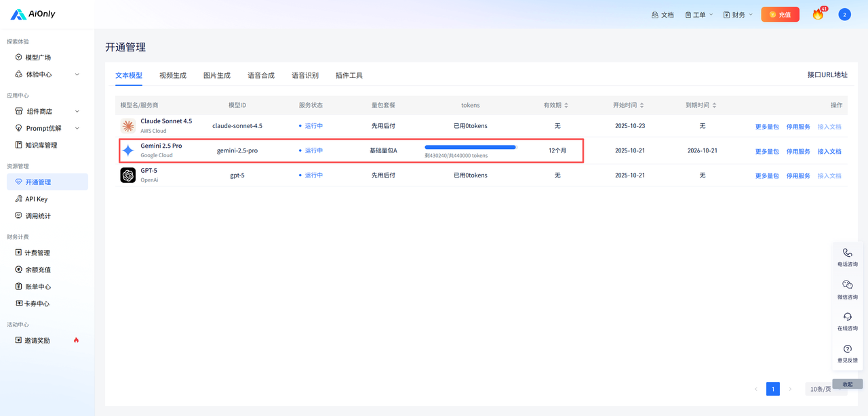Click the orange 充值 button

780,14
